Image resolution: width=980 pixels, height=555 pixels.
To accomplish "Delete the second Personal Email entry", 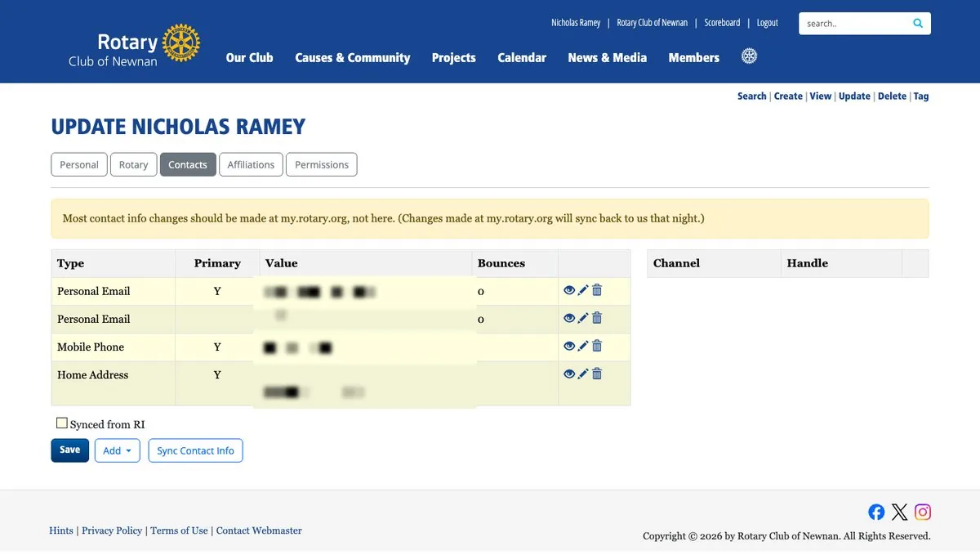I will pos(597,318).
